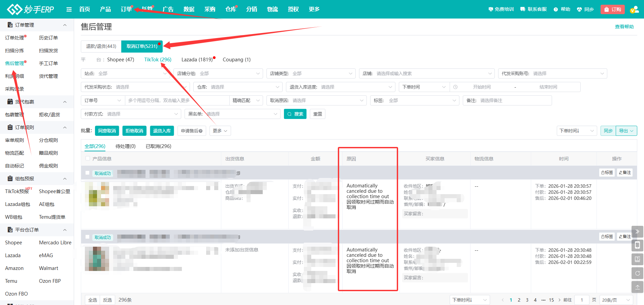Switch to the 待处理(0) status tab
This screenshot has height=305, width=644.
click(126, 146)
